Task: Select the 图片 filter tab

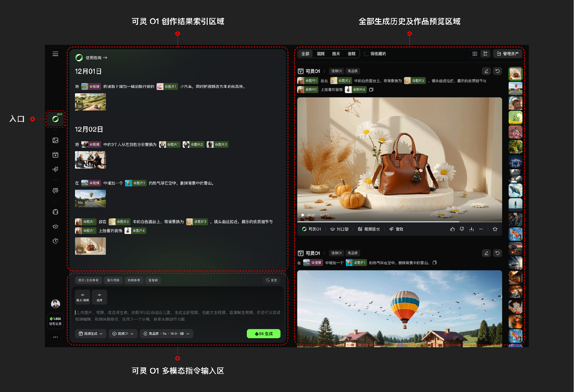Action: coord(336,54)
